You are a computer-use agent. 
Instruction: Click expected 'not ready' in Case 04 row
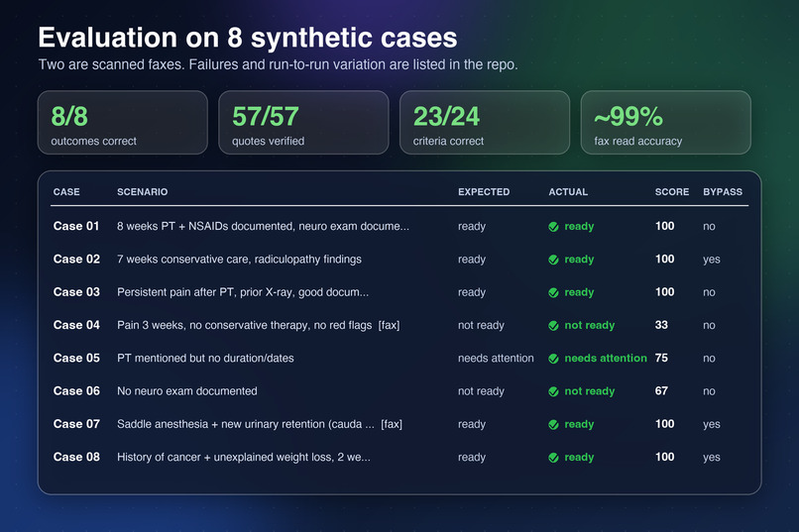481,325
